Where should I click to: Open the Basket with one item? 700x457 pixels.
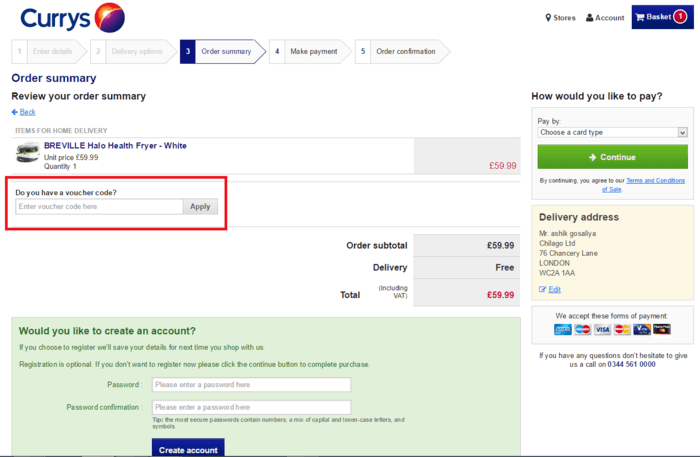(x=659, y=17)
